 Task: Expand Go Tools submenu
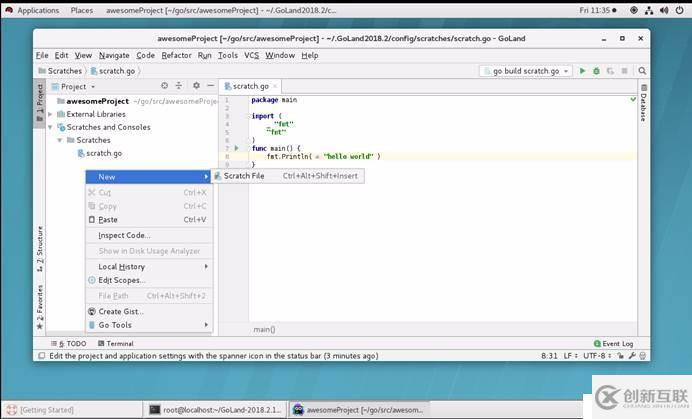click(149, 325)
